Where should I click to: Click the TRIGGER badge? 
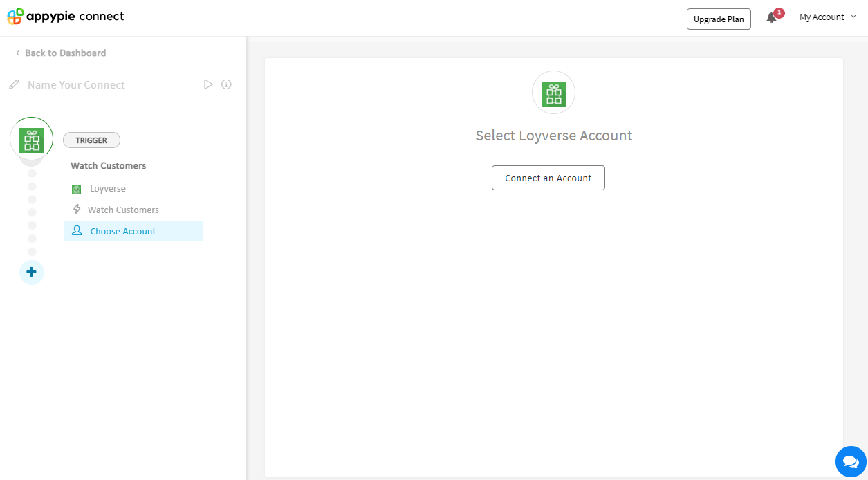pos(91,140)
